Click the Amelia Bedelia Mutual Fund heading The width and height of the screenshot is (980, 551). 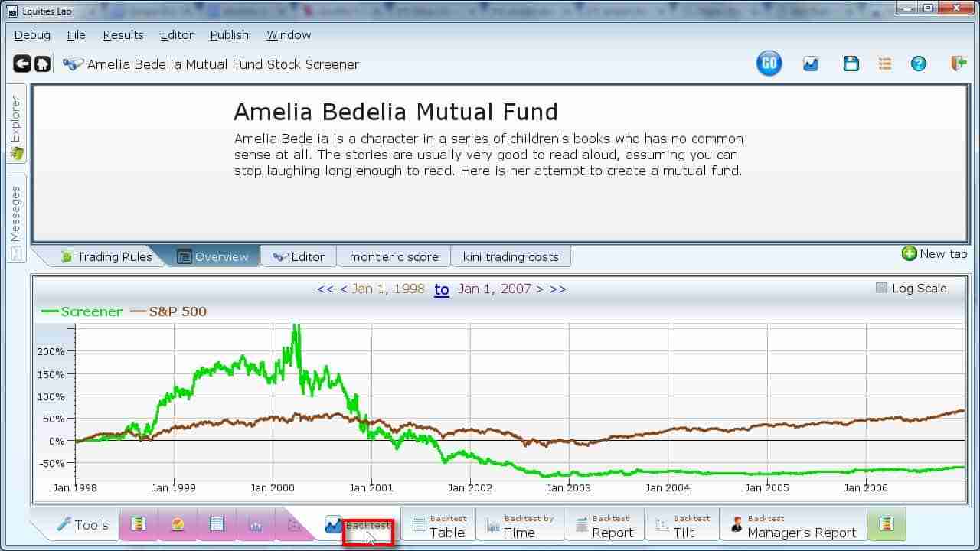[x=396, y=112]
